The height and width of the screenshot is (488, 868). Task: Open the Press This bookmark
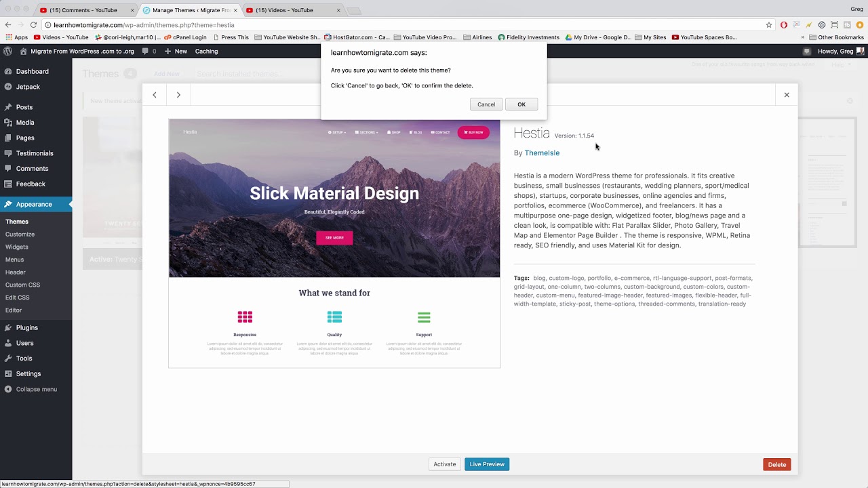click(x=231, y=37)
